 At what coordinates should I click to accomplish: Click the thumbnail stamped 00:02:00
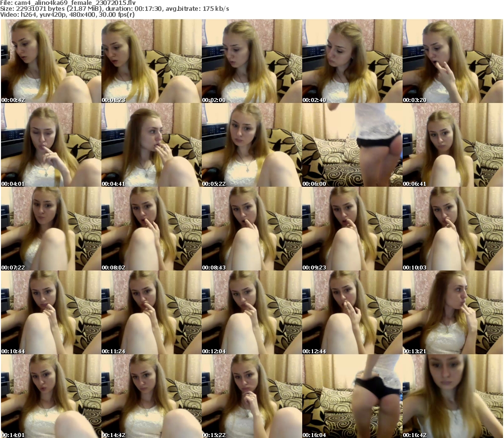pyautogui.click(x=252, y=61)
